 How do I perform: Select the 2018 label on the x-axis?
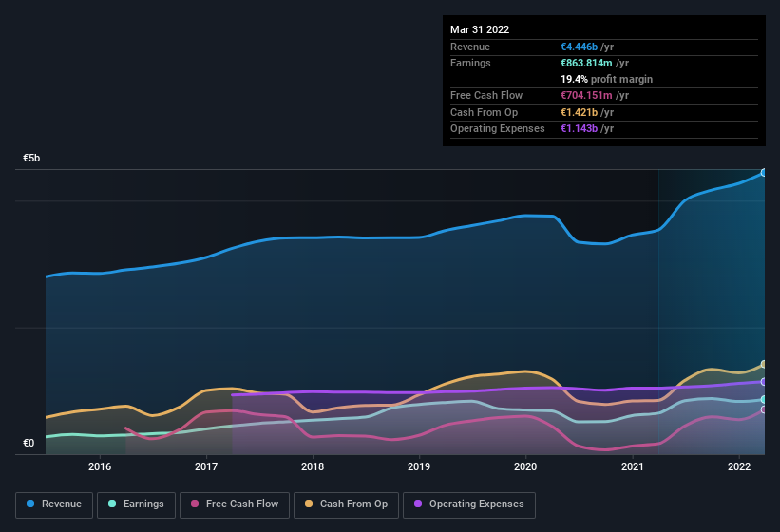313,466
